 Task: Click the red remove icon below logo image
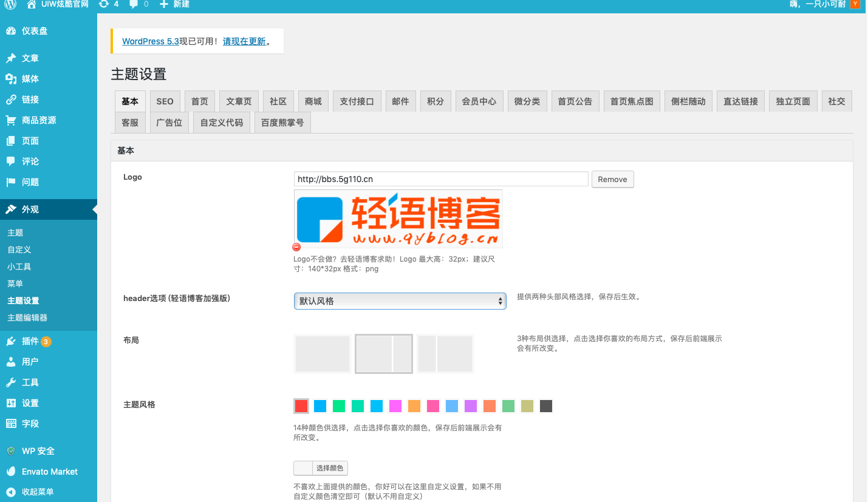point(296,247)
